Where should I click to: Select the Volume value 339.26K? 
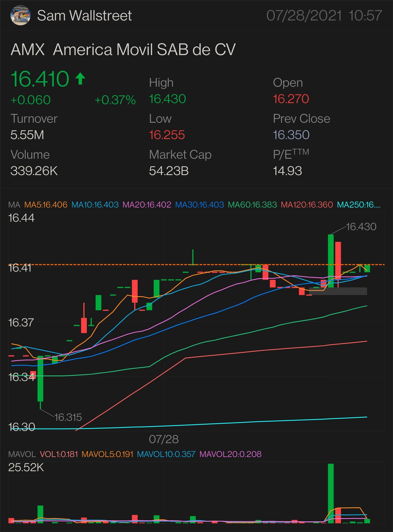[34, 171]
